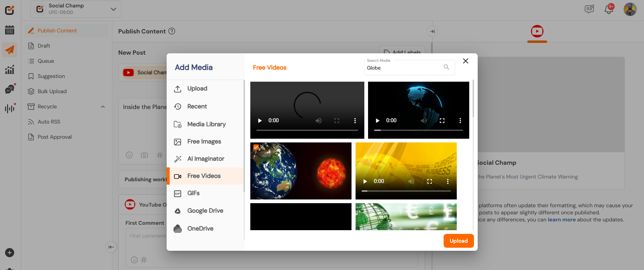Viewport: 644px width, 270px height.
Task: Uncheck the selected Earth and Sun video
Action: [x=256, y=147]
